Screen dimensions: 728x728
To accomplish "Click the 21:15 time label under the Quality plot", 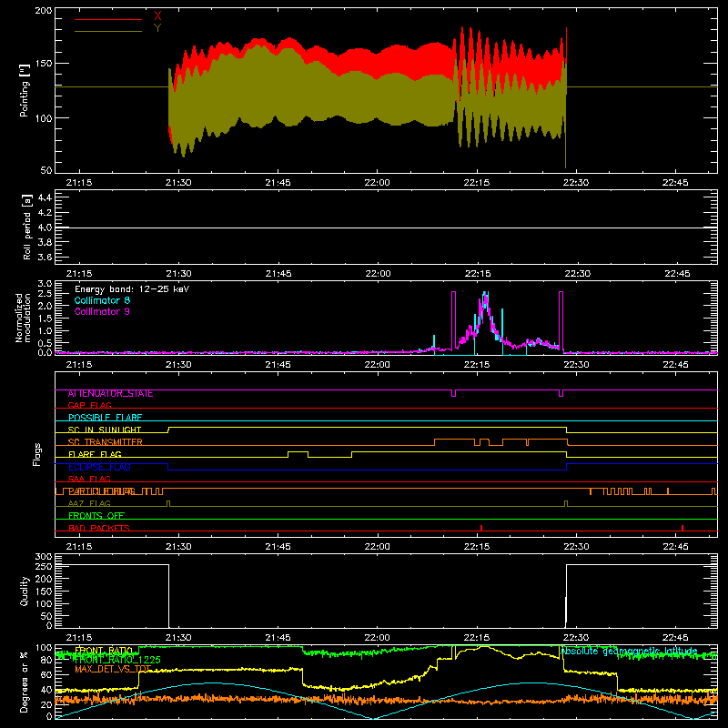I will click(79, 638).
